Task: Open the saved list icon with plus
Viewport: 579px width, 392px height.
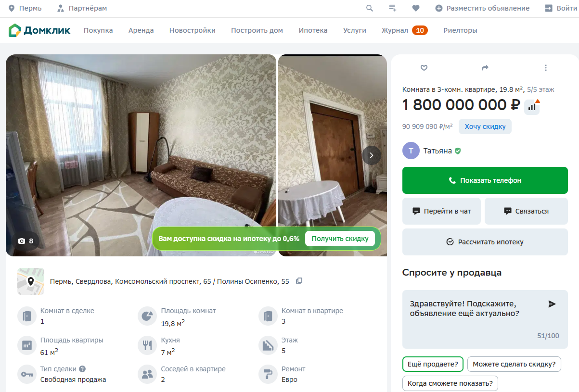Action: click(x=393, y=8)
